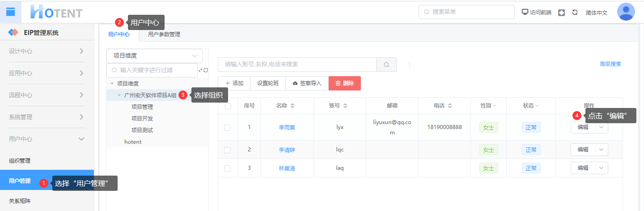
Task: Toggle the select-all checkbox in table header
Action: (228, 106)
